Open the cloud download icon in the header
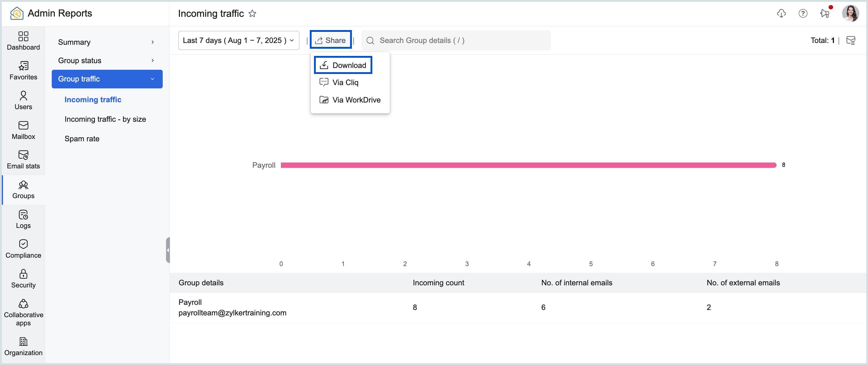 (782, 13)
